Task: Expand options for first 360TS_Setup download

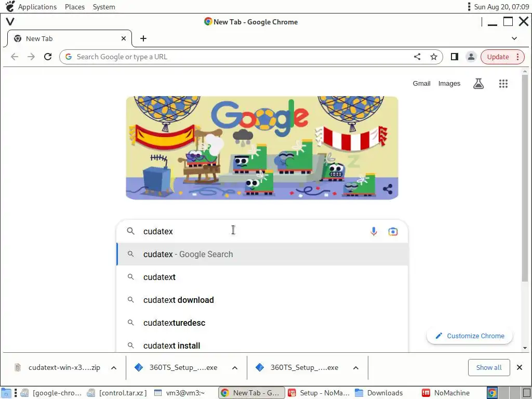Action: pos(235,368)
